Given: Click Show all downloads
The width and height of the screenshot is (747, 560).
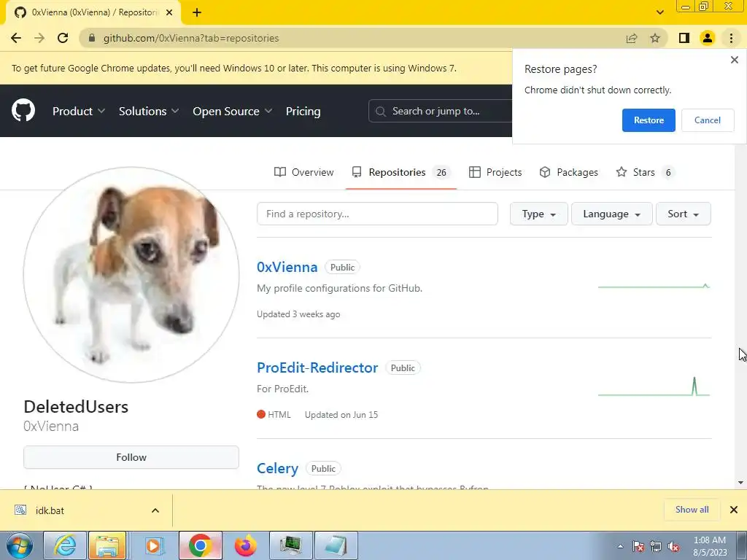Looking at the screenshot, I should [x=692, y=510].
